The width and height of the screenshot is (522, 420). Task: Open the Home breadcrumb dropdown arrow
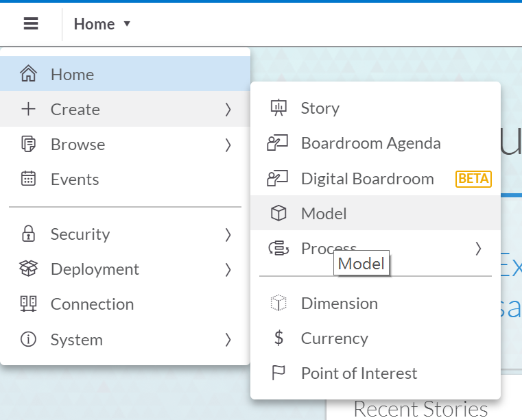(x=127, y=24)
